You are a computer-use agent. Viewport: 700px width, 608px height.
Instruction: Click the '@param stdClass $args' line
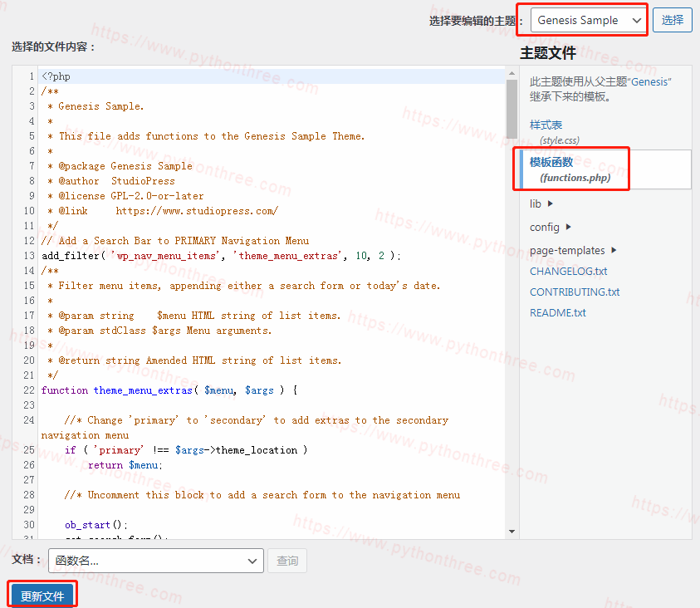[x=159, y=331]
